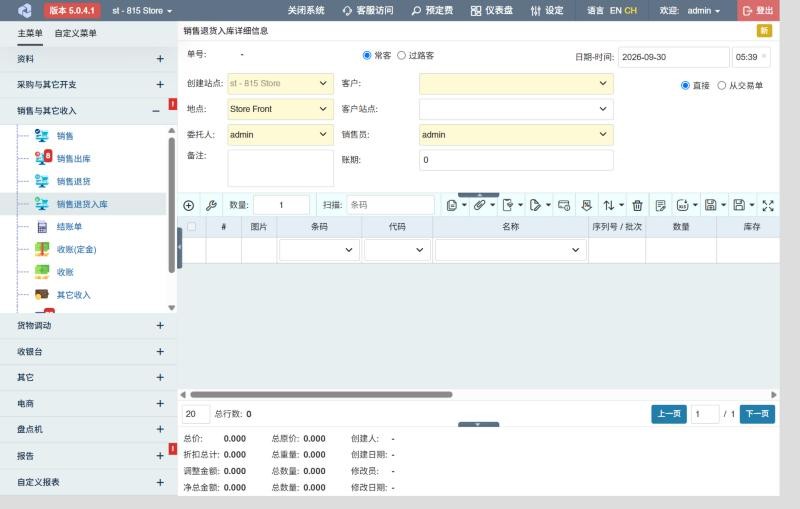Click the sidebar tree vertical scrollbar

[171, 204]
